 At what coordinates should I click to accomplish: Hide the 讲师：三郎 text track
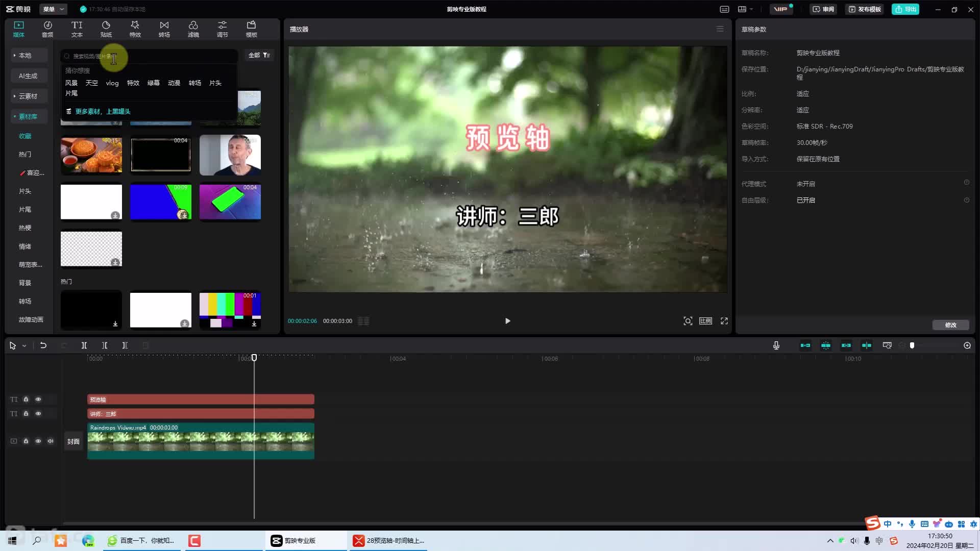click(x=38, y=414)
